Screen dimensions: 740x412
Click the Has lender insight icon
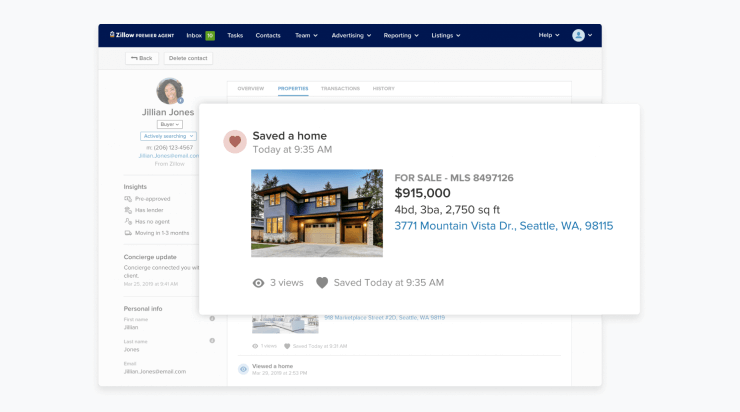coord(128,210)
